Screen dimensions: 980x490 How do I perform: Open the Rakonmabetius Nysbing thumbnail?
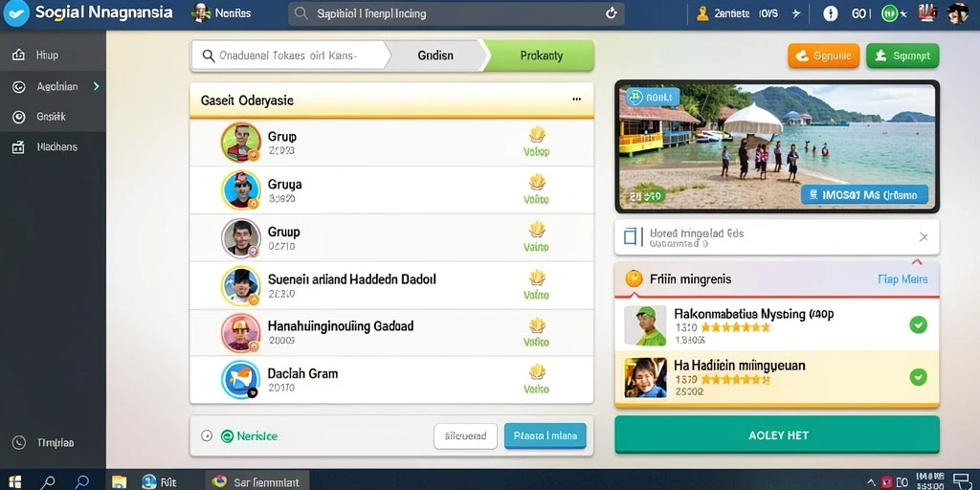646,325
